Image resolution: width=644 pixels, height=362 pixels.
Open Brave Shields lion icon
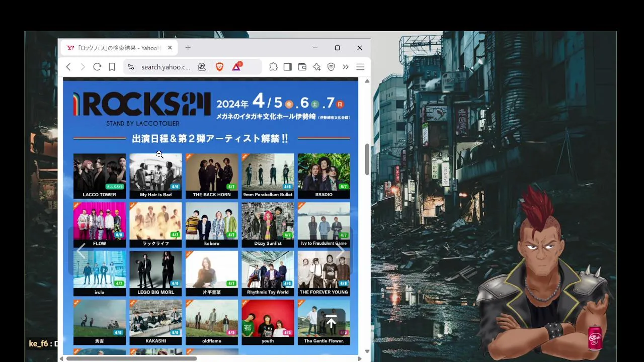pos(219,67)
